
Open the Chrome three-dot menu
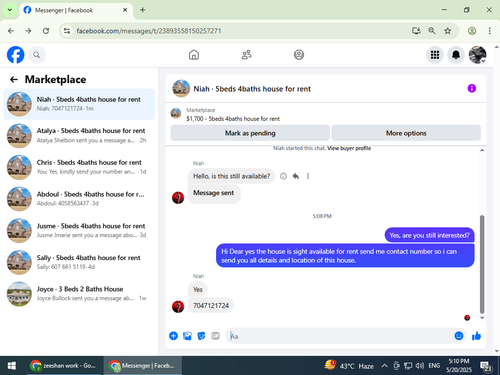tap(489, 31)
